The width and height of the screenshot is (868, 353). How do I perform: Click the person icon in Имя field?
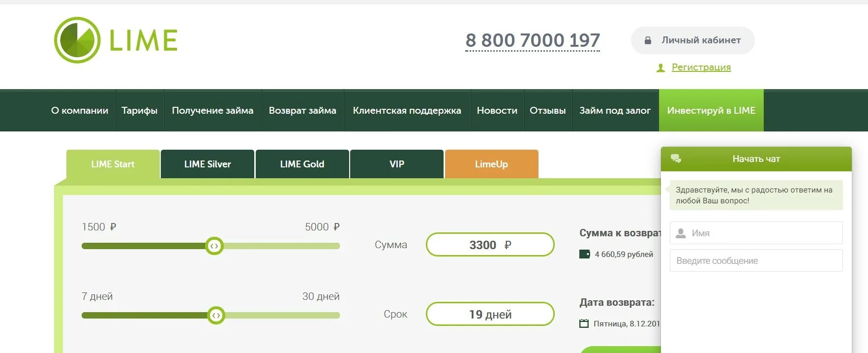[681, 233]
